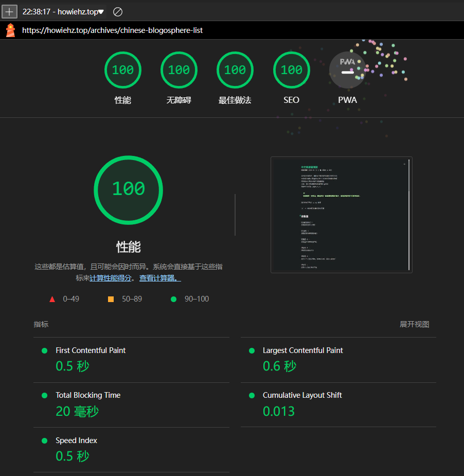Open the 计算性能得分 link
The height and width of the screenshot is (476, 464).
click(x=111, y=278)
